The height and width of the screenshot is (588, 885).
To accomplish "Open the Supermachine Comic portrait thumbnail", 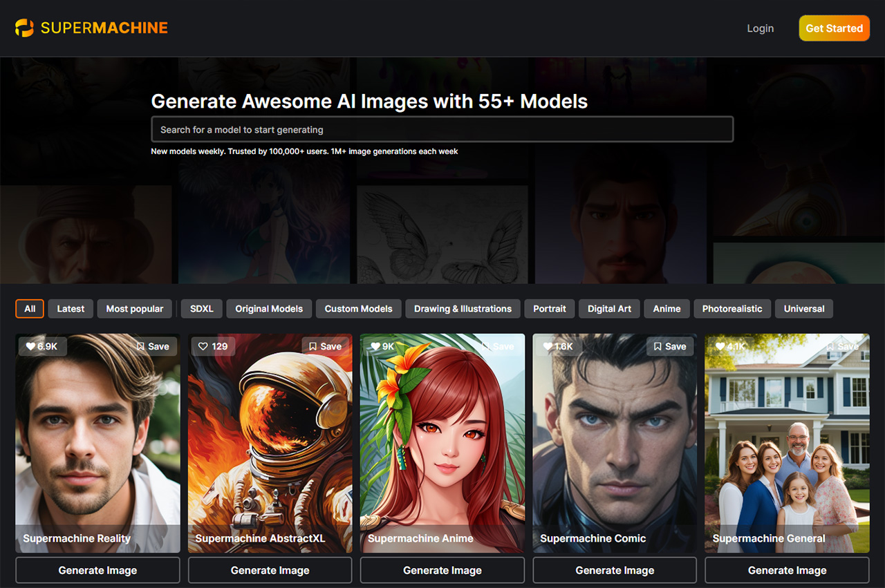I will (615, 442).
